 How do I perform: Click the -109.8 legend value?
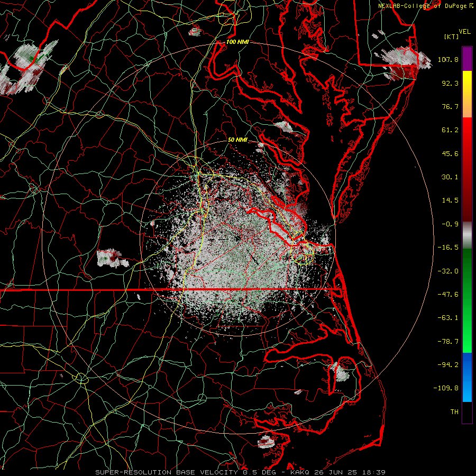[446, 388]
